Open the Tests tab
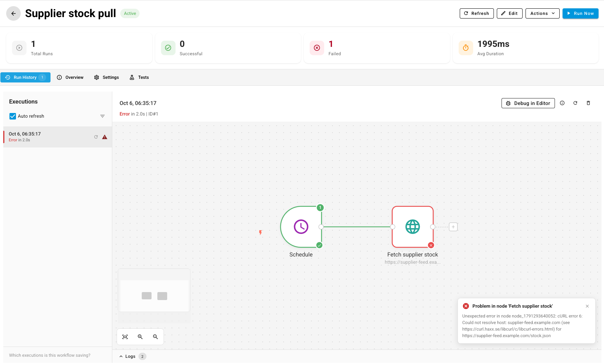This screenshot has width=604, height=364. click(139, 77)
